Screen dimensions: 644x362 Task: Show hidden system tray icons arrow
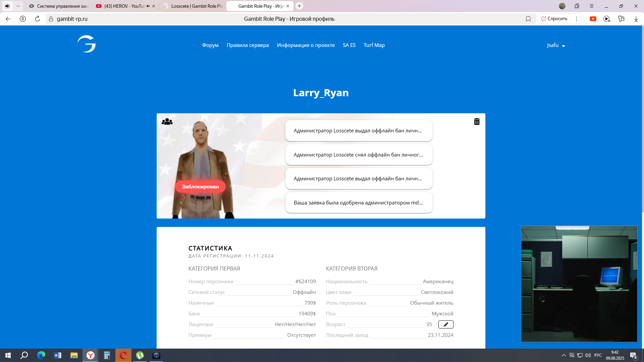[563, 355]
